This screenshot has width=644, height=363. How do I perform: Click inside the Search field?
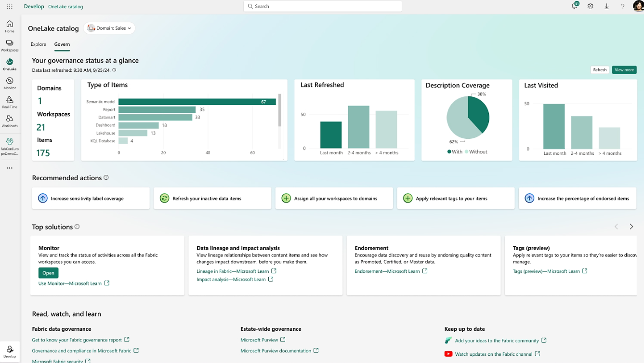tap(322, 6)
